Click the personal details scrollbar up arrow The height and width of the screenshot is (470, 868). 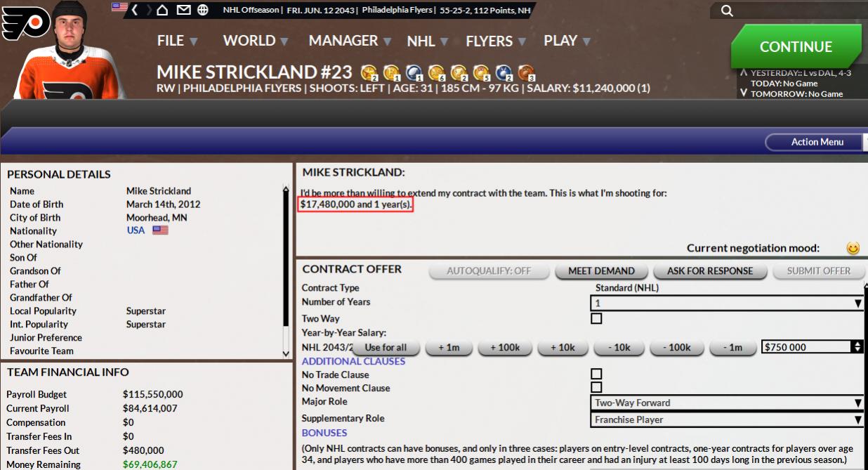coord(286,190)
